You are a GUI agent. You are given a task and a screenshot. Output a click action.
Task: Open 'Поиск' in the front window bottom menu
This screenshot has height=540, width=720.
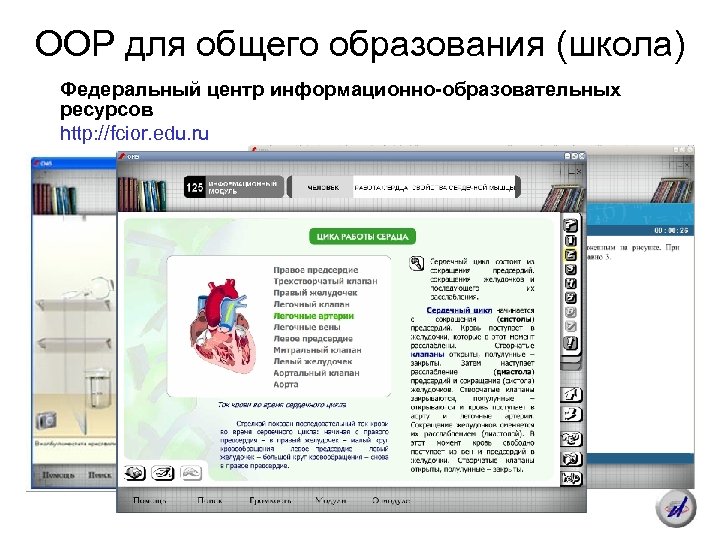click(210, 501)
